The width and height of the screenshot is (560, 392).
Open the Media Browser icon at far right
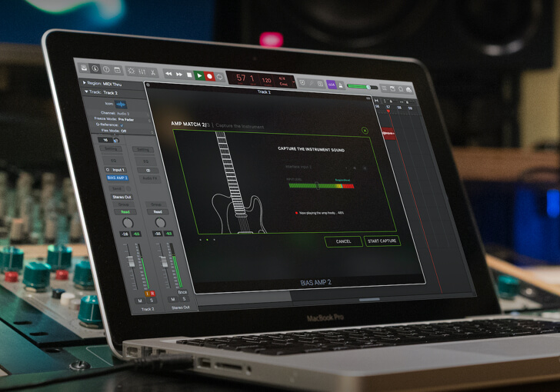pos(409,90)
